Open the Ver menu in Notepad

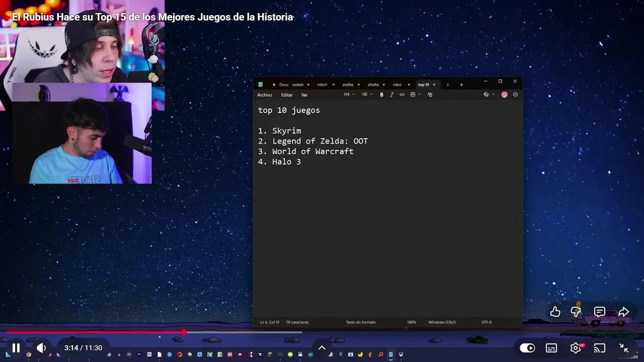304,95
